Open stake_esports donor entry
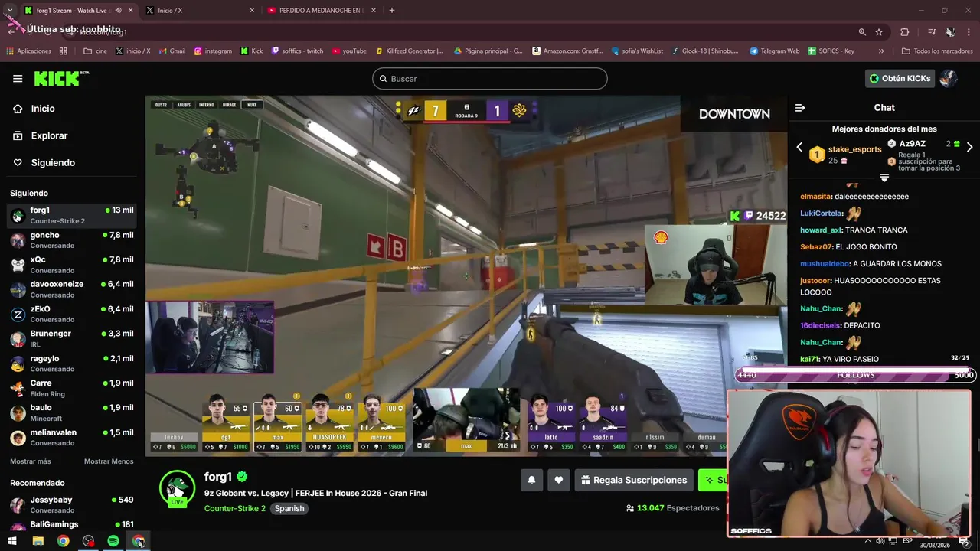980x551 pixels. tap(846, 155)
